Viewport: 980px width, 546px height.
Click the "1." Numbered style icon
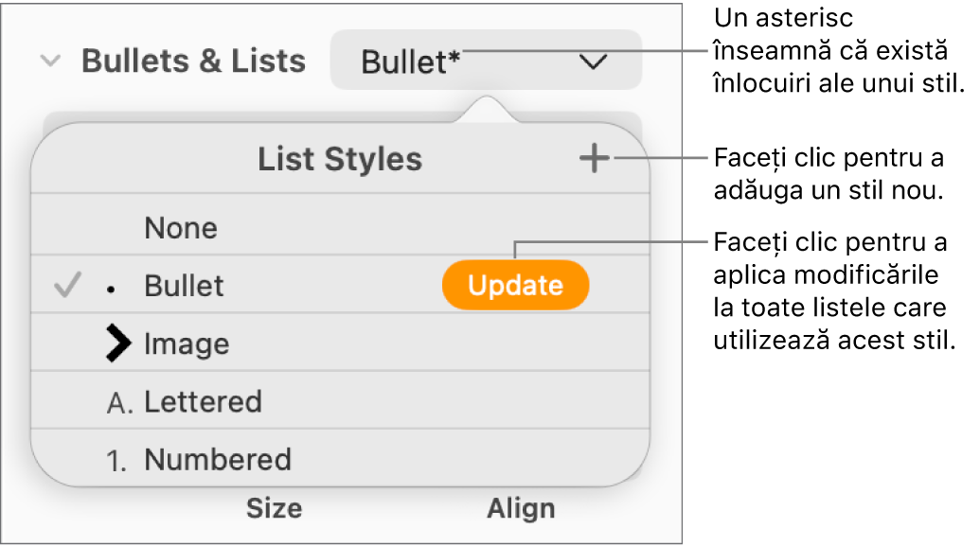[x=117, y=462]
